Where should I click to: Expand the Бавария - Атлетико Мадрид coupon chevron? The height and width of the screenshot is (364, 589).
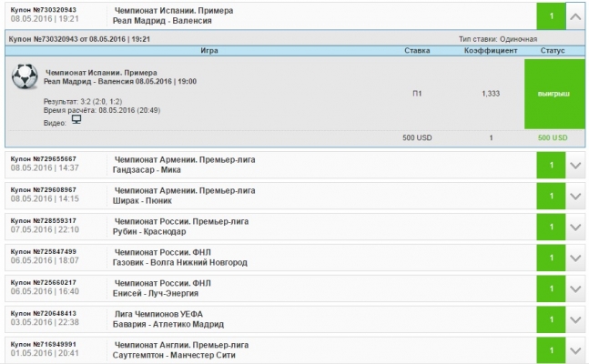pyautogui.click(x=575, y=319)
